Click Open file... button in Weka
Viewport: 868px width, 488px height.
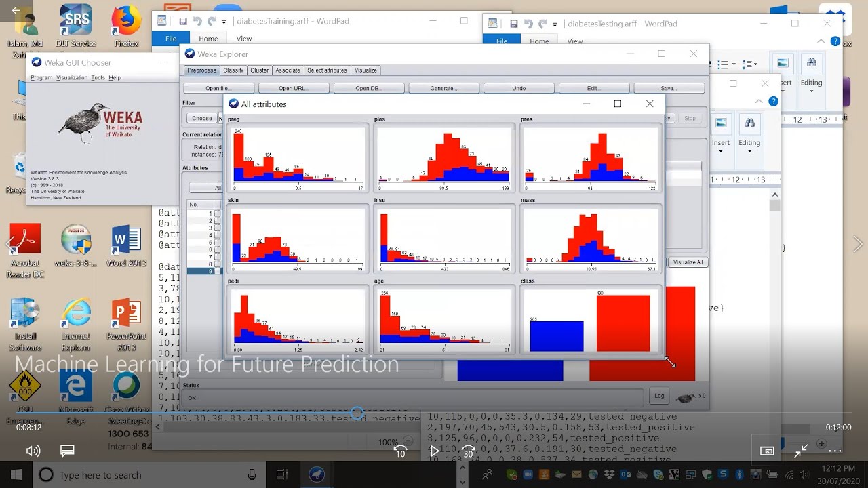218,88
